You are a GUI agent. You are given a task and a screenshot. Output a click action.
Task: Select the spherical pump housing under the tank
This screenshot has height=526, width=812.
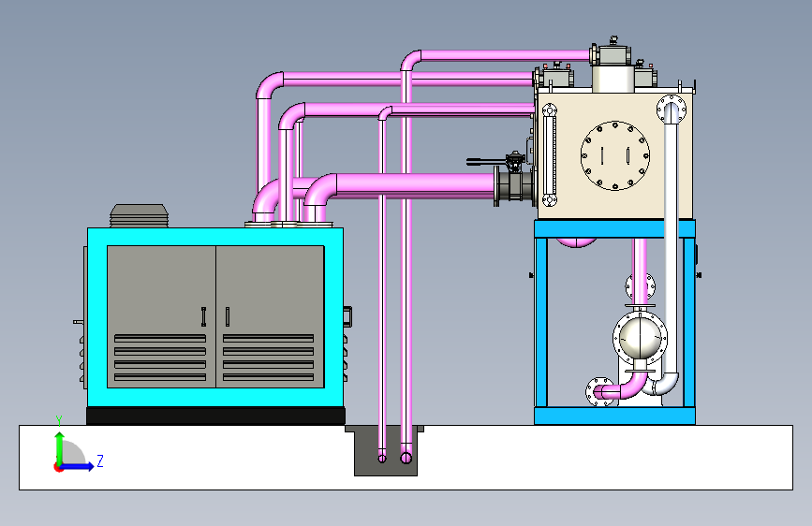coord(640,337)
